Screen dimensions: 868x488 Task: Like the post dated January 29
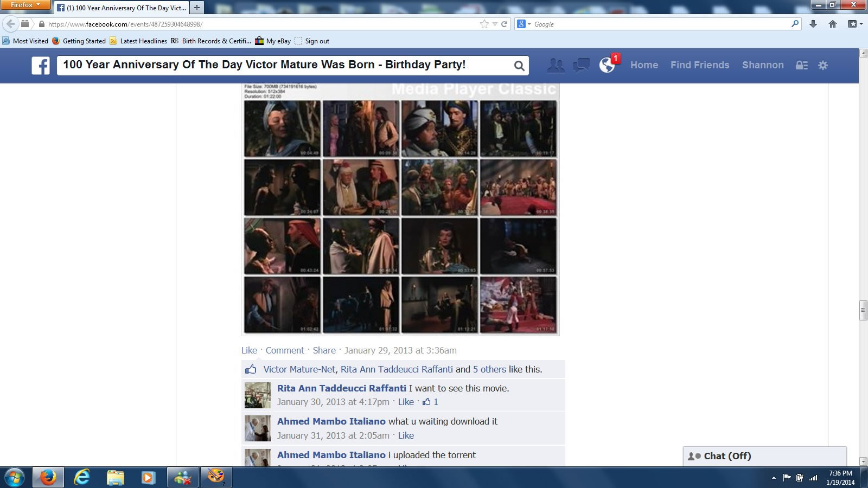[x=249, y=350]
